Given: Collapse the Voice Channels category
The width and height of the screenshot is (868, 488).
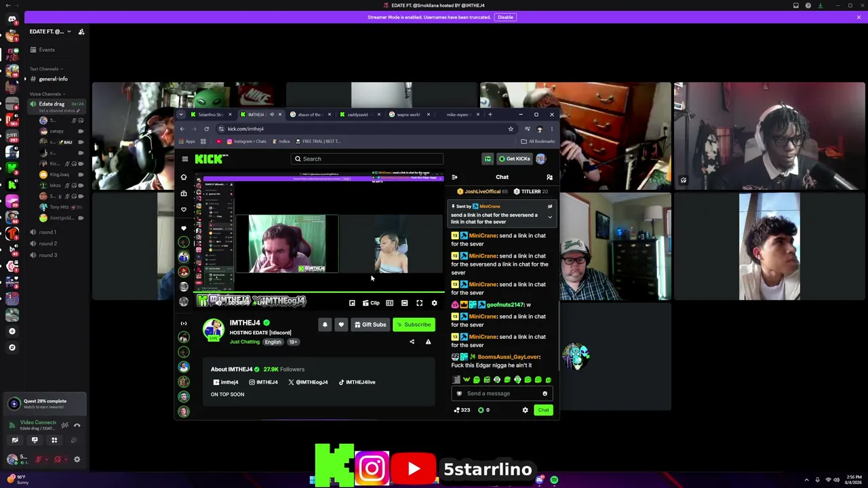Looking at the screenshot, I should 47,94.
